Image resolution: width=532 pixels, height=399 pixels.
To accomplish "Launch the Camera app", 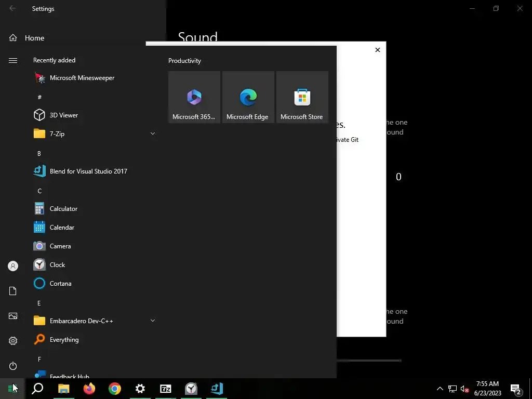I will [x=95, y=246].
